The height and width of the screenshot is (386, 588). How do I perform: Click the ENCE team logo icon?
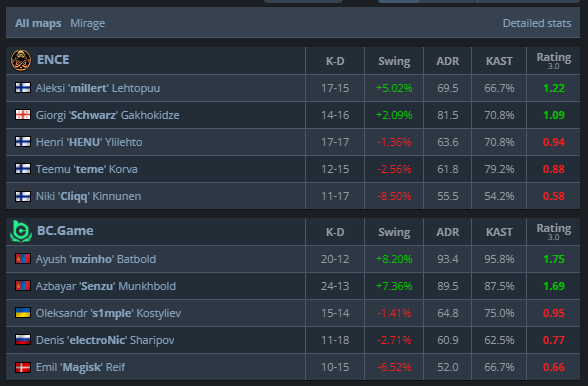(21, 60)
